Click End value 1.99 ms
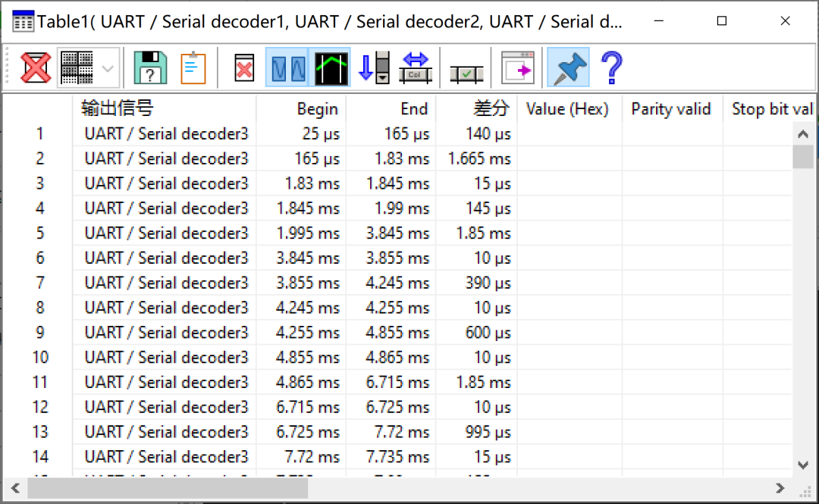 coord(402,208)
